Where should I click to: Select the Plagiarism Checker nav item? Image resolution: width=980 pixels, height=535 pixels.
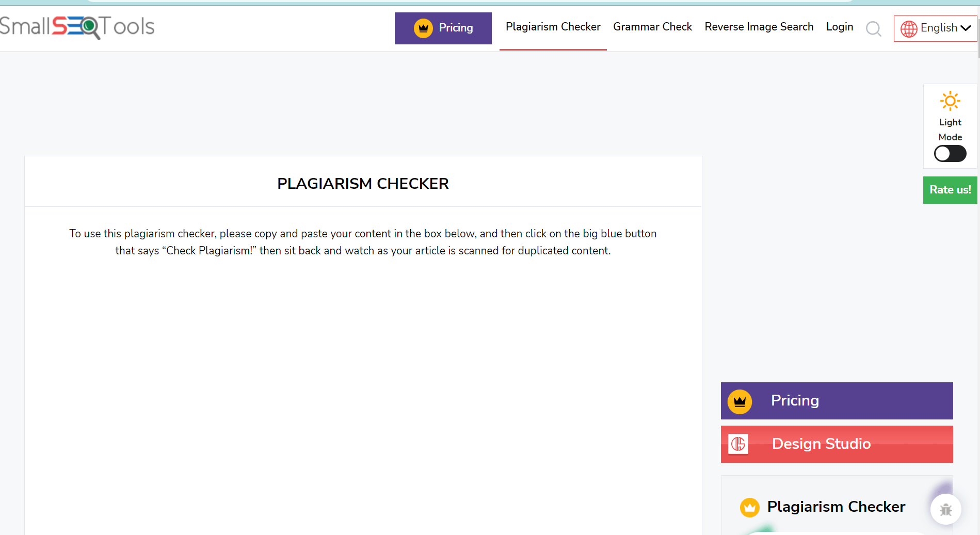click(553, 27)
